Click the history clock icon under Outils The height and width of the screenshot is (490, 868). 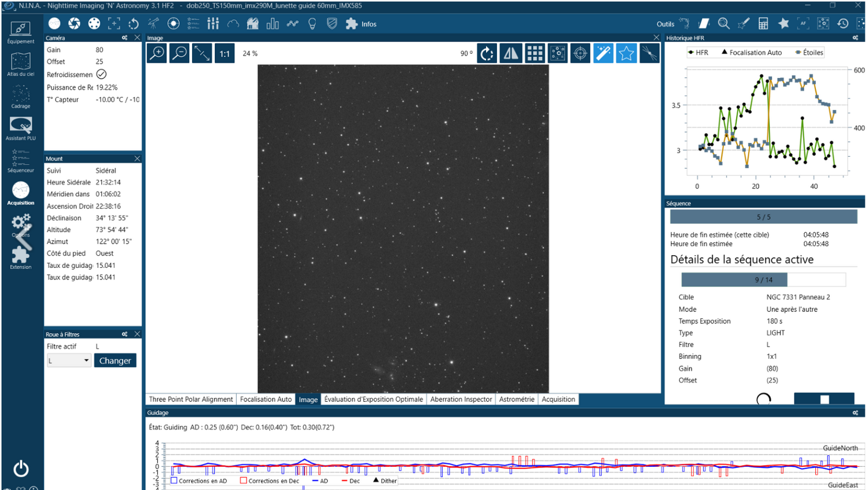coord(843,24)
